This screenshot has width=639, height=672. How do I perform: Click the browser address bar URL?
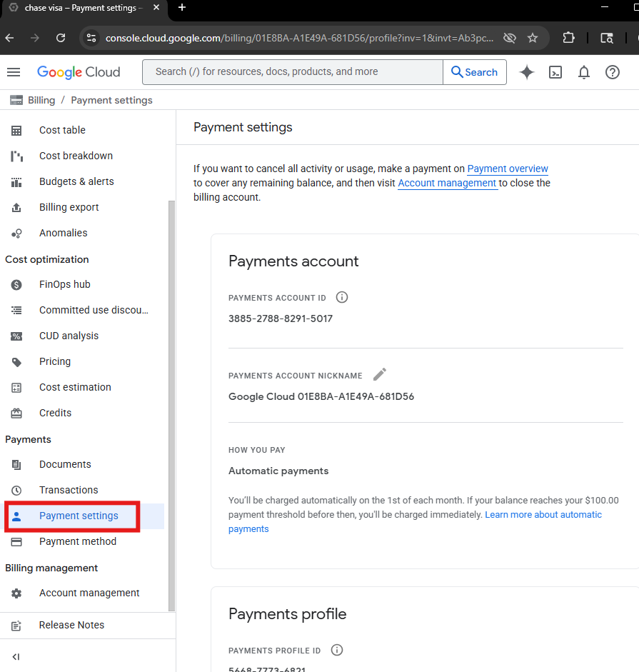pyautogui.click(x=299, y=38)
